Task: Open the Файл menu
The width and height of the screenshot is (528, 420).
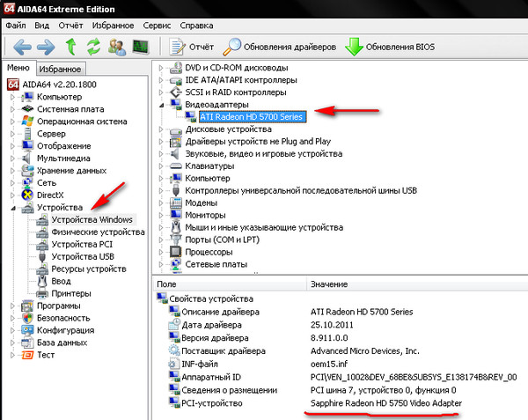Action: tap(16, 26)
